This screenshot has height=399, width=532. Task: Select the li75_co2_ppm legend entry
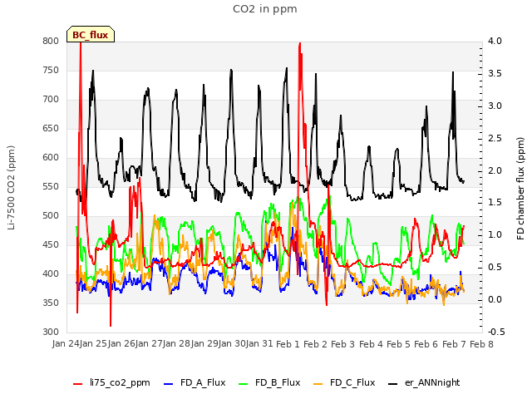[x=111, y=382]
